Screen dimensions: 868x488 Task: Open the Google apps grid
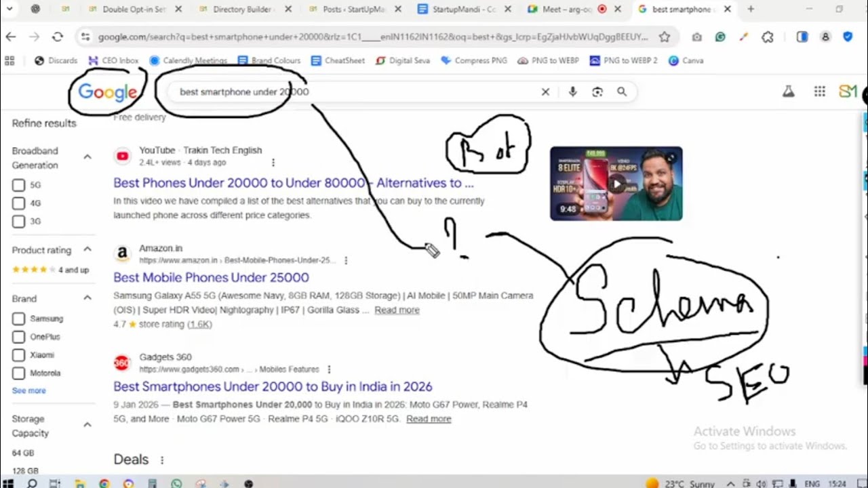820,91
